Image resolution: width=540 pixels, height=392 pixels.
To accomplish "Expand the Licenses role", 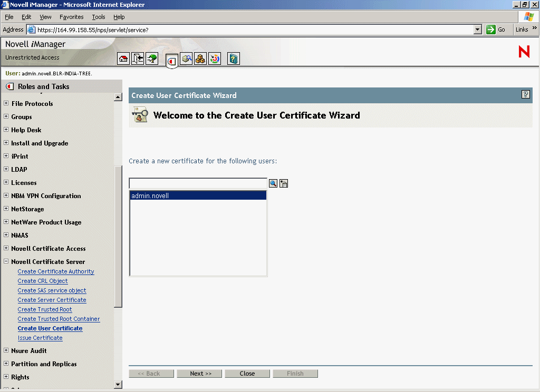I will coord(6,182).
